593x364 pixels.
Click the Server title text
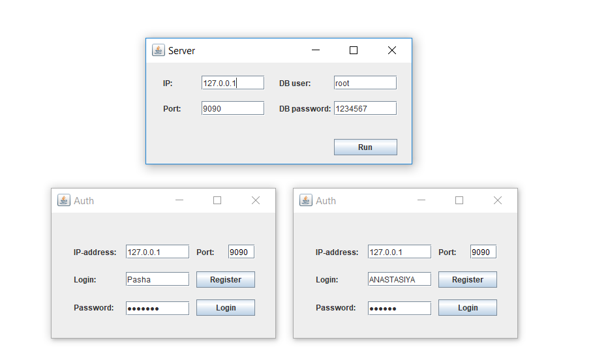(x=181, y=51)
